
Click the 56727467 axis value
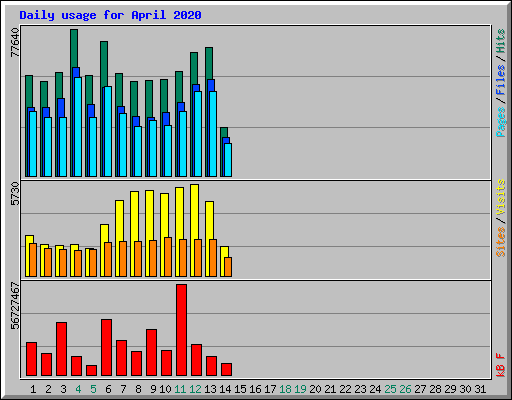15,305
